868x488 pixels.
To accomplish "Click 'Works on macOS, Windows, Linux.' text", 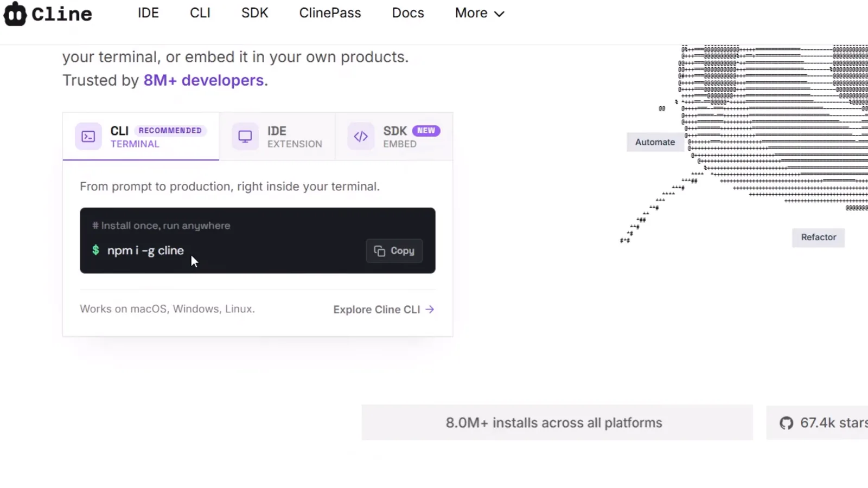I will pos(167,309).
